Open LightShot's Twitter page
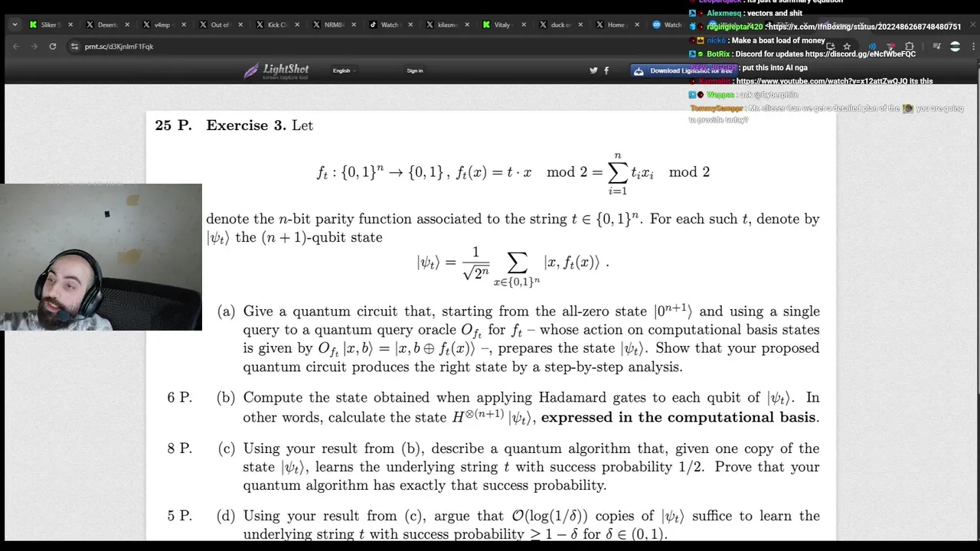Viewport: 980px width, 551px height. pyautogui.click(x=593, y=70)
